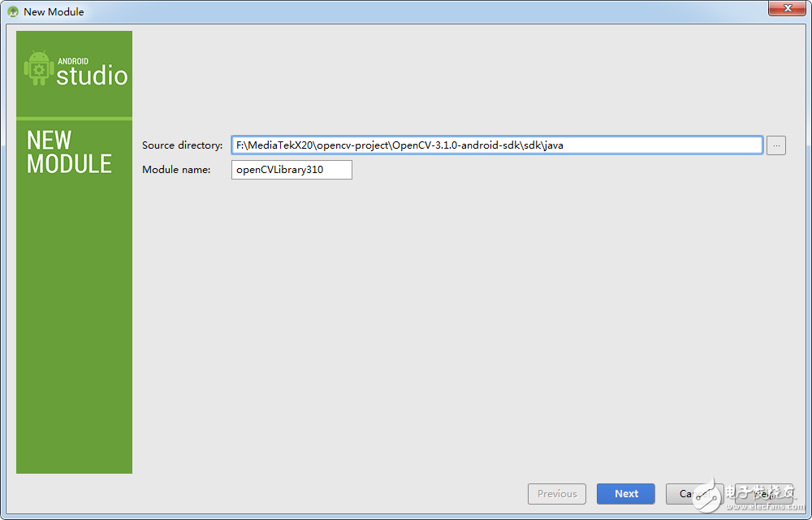Screen dimensions: 812x520
Task: Click the 'Module name:' label
Action: click(x=176, y=169)
